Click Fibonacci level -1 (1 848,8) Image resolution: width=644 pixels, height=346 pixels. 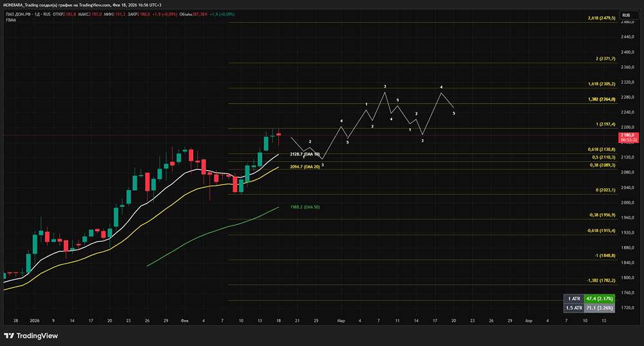(605, 256)
